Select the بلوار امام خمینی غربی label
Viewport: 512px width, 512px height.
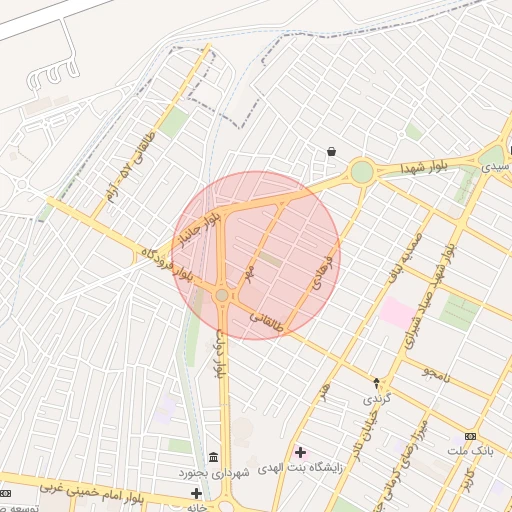point(92,493)
